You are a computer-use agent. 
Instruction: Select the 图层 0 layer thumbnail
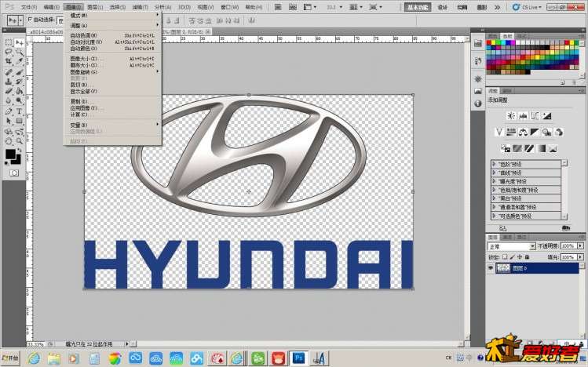pos(504,268)
